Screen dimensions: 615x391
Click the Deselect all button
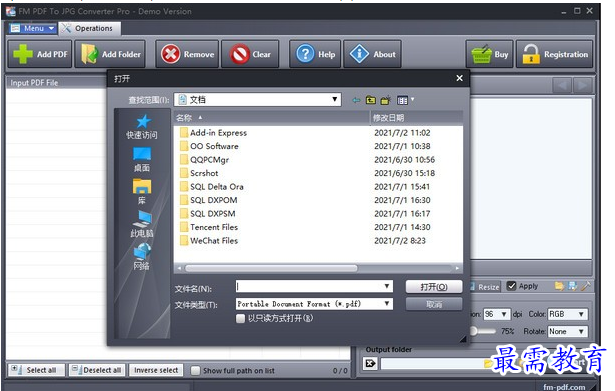[97, 370]
